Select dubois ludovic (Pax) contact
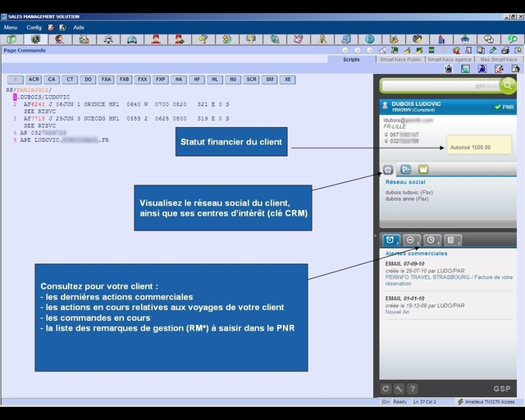Viewport: 525px width, 420px height. (409, 192)
